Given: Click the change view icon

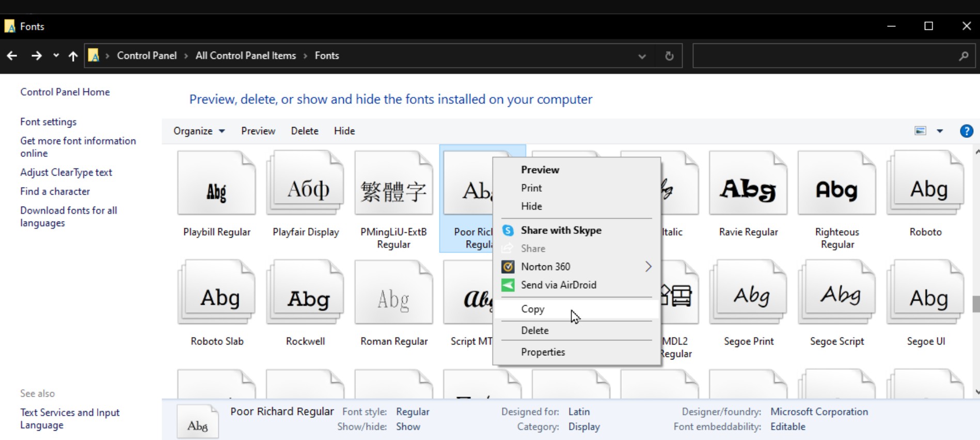Looking at the screenshot, I should pyautogui.click(x=921, y=131).
